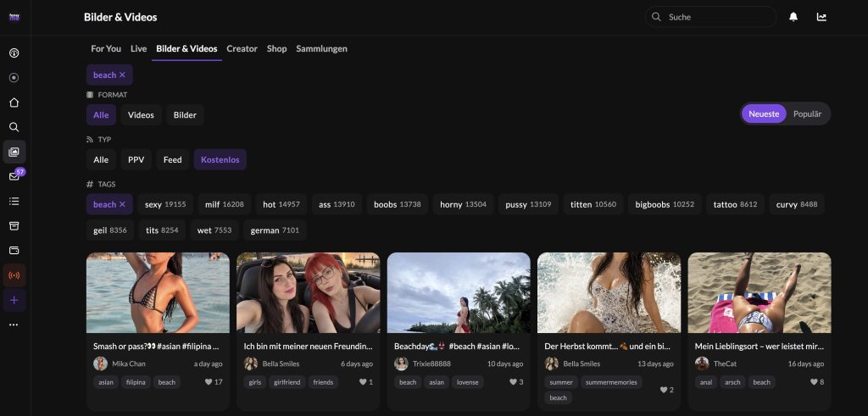Go to home via sidebar house icon
The image size is (868, 416).
point(14,103)
